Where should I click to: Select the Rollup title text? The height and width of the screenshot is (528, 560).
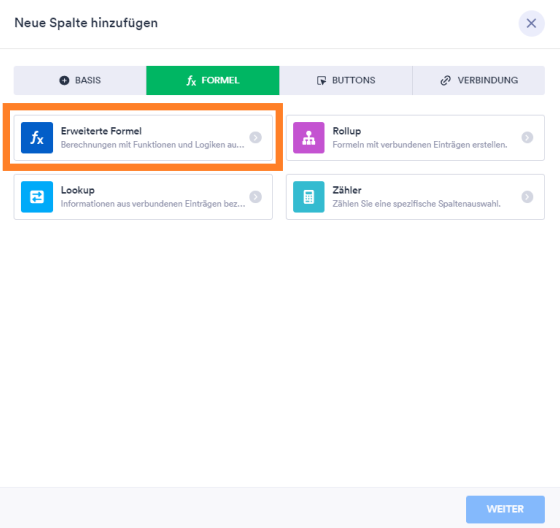tap(347, 131)
